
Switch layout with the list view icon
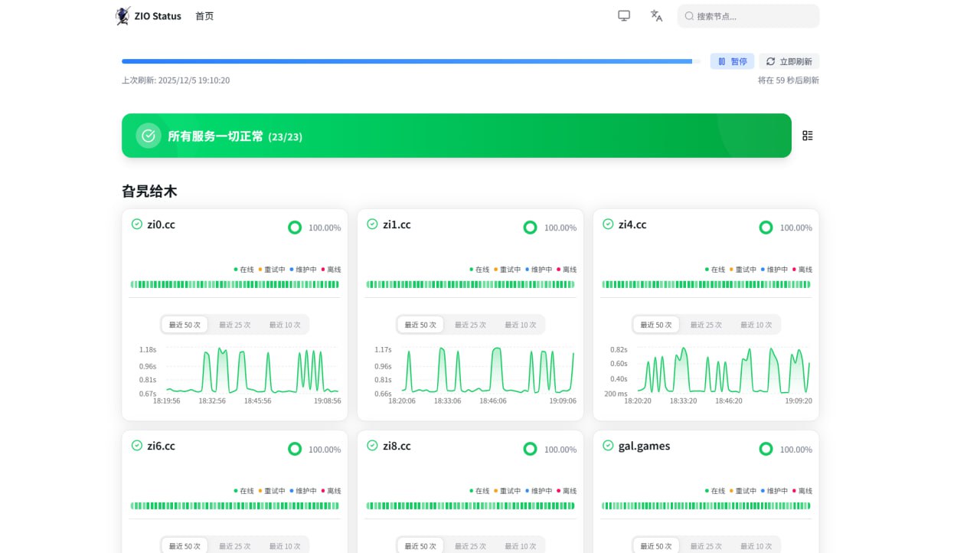point(808,136)
